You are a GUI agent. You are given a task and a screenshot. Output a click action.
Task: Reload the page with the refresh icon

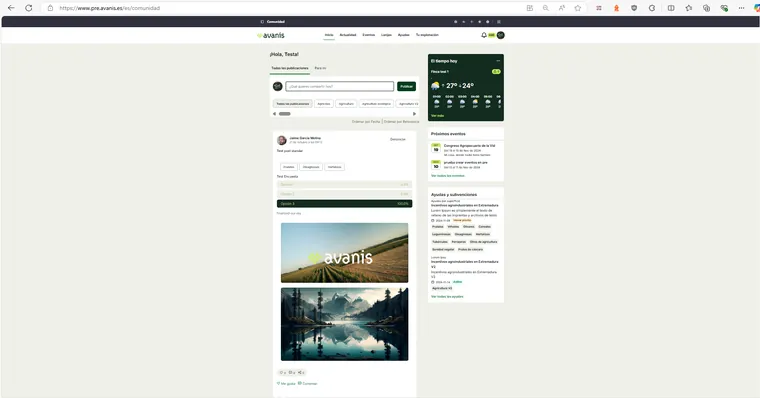29,8
